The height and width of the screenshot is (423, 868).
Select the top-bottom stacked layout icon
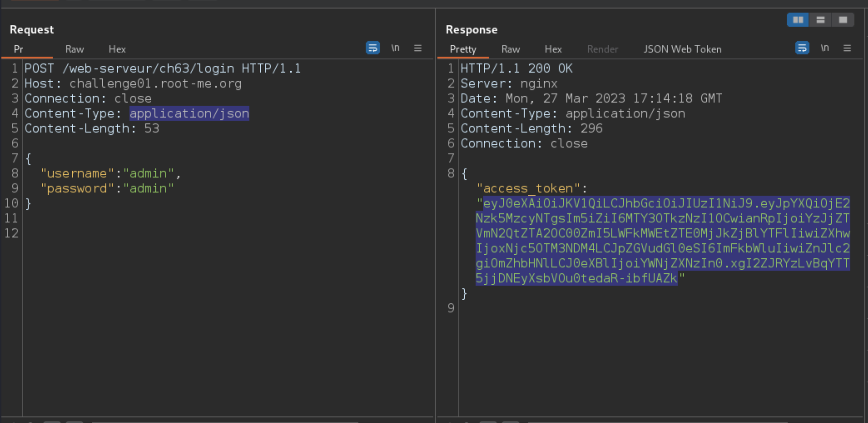point(820,20)
